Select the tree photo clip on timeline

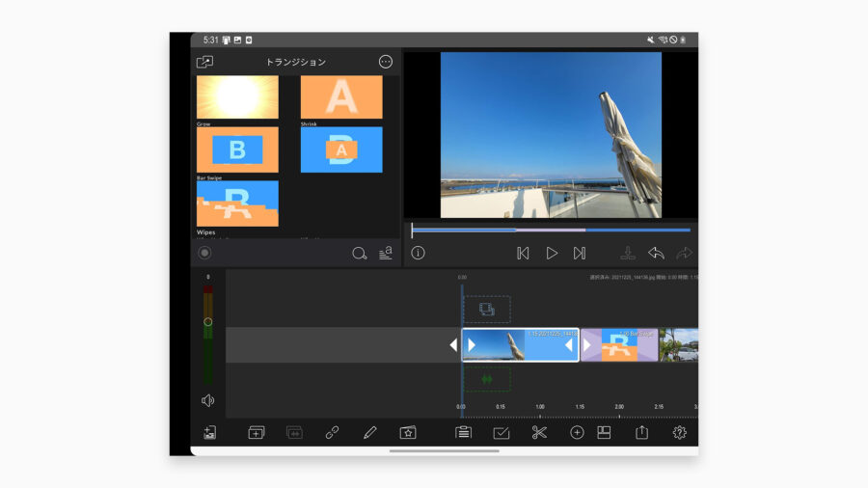click(x=679, y=344)
